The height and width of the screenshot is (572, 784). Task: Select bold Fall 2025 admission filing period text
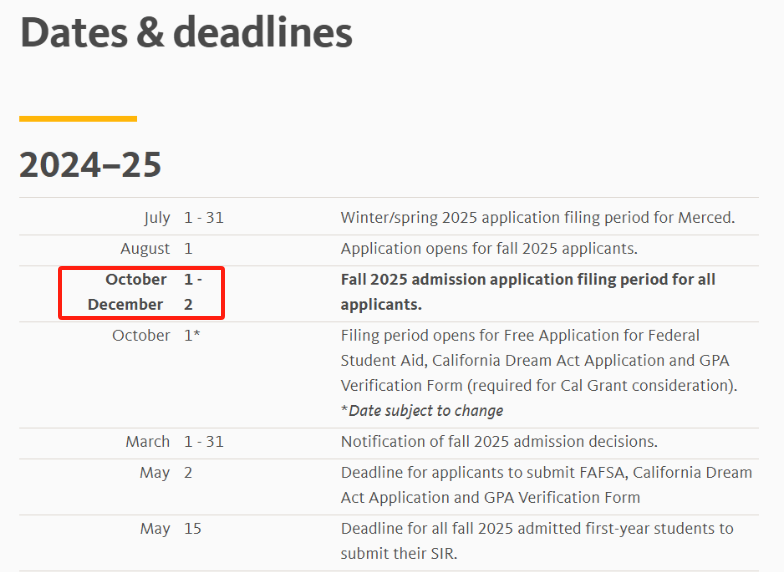tap(528, 292)
